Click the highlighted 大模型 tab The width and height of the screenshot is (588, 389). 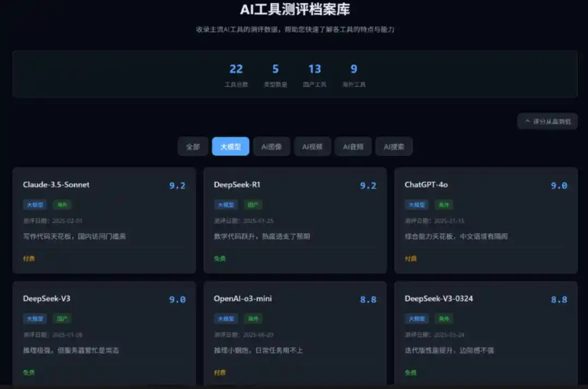(230, 147)
